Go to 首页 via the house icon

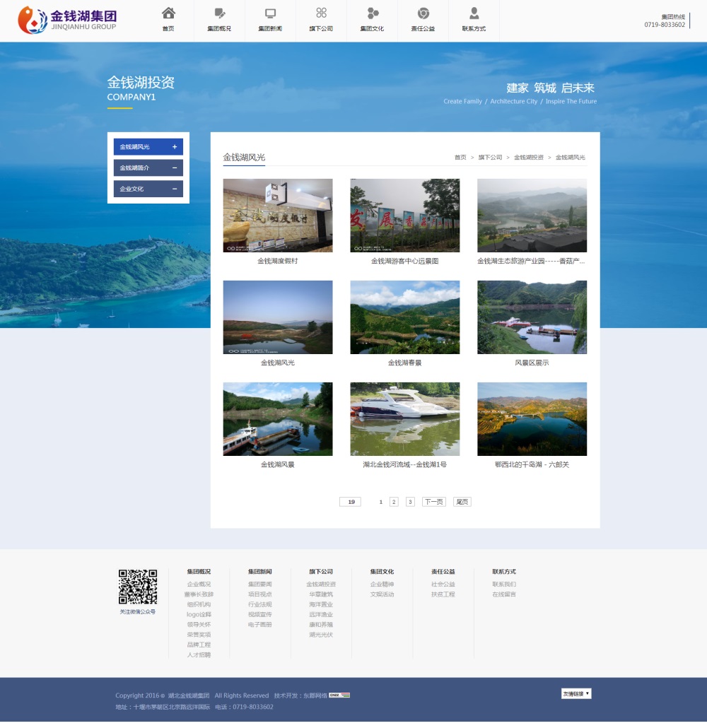coord(168,13)
